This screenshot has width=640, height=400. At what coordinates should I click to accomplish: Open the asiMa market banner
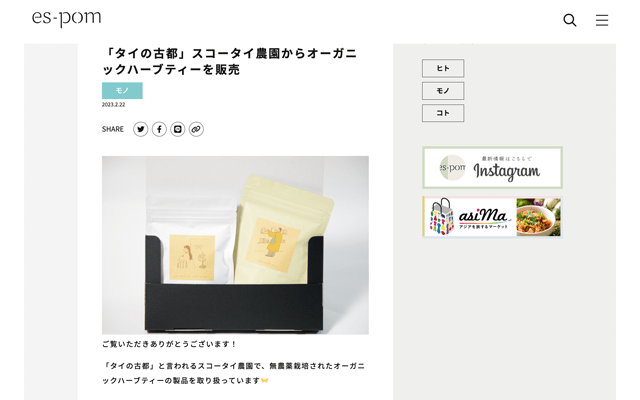[492, 217]
